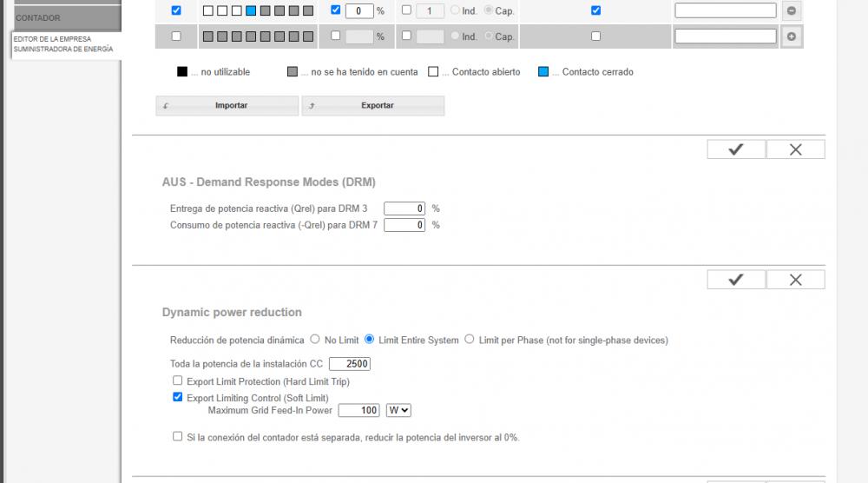868x483 pixels.
Task: Open the W unit dropdown
Action: [398, 410]
